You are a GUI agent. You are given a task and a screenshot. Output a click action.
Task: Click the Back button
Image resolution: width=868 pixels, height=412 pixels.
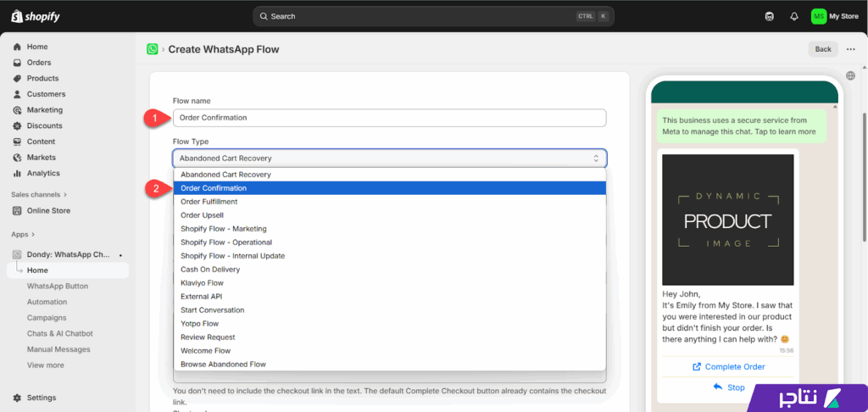pos(822,49)
